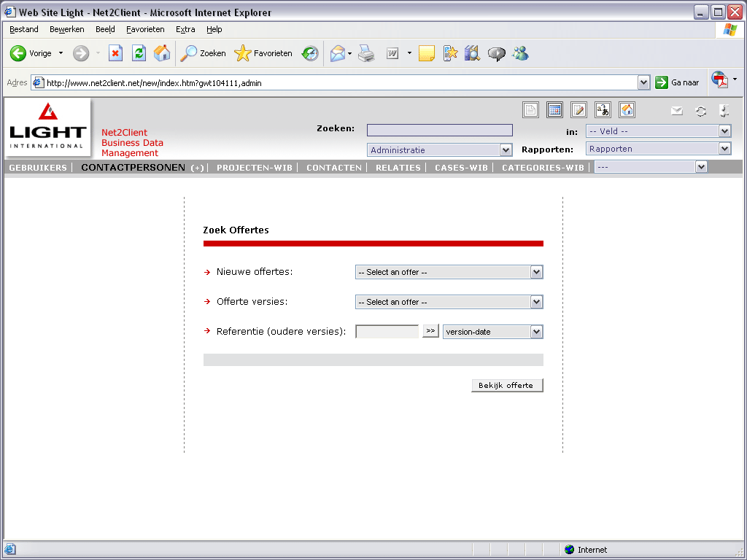Open the Vorige history dropdown arrow

61,53
